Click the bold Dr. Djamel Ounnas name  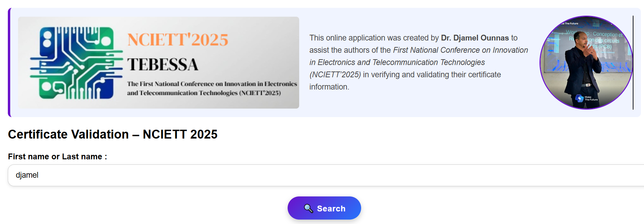click(x=474, y=38)
